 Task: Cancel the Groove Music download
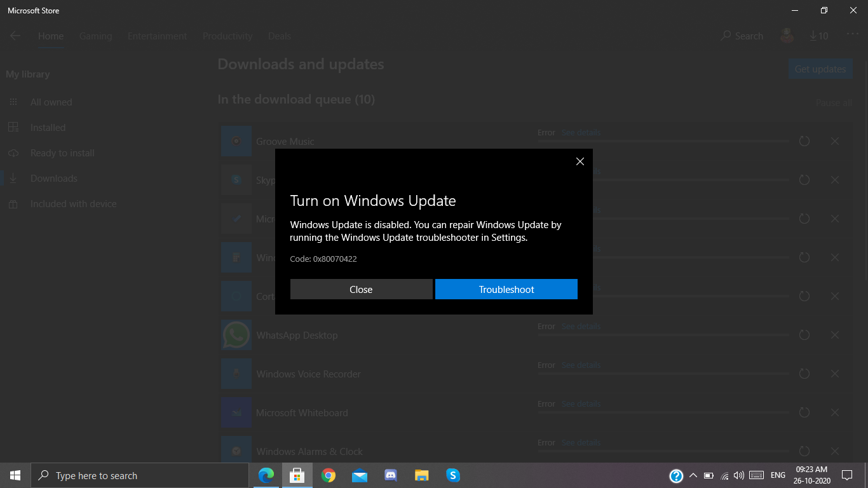coord(835,141)
